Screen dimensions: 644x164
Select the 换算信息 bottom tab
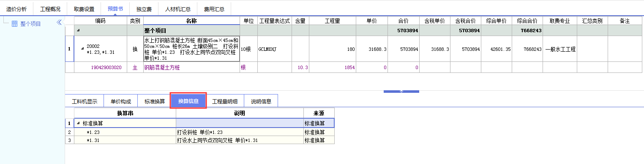(x=188, y=101)
